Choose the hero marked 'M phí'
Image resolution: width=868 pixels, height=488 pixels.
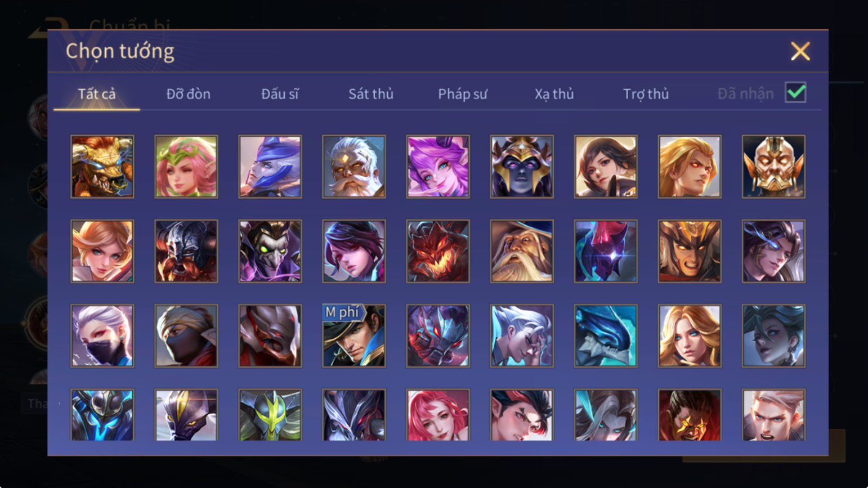pyautogui.click(x=354, y=336)
